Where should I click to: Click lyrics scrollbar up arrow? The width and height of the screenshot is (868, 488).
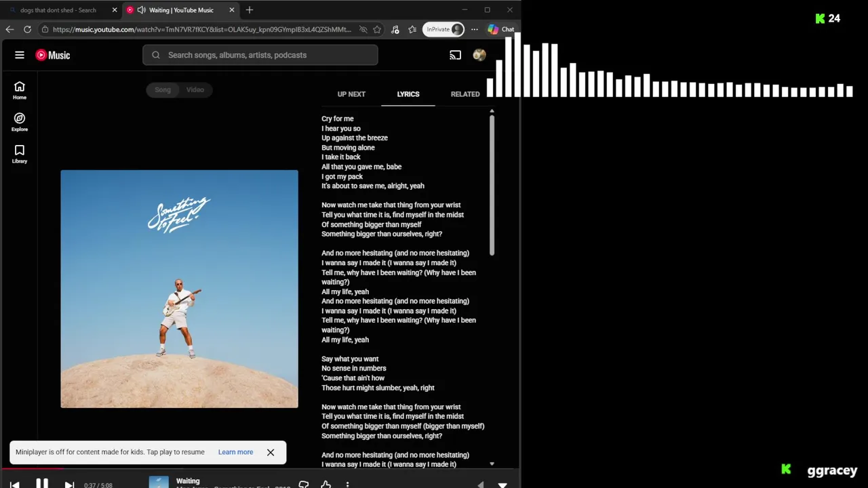click(x=492, y=110)
